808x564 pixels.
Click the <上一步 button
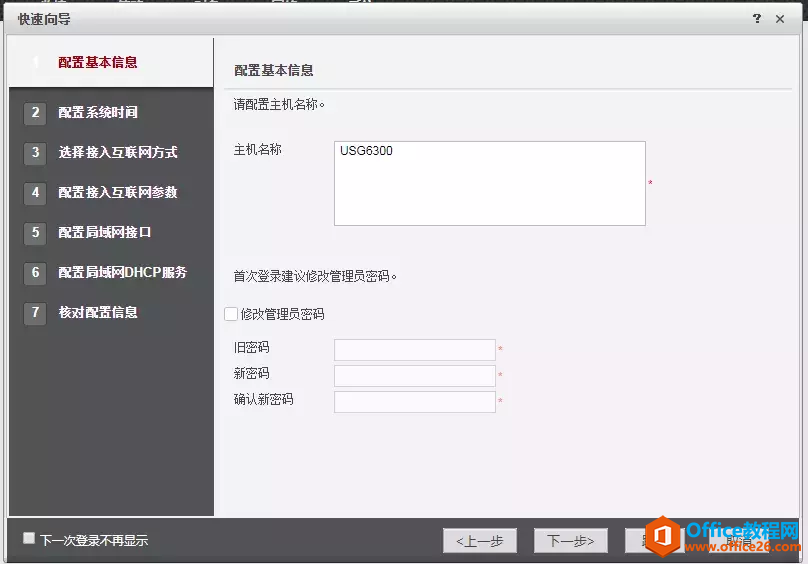point(480,541)
